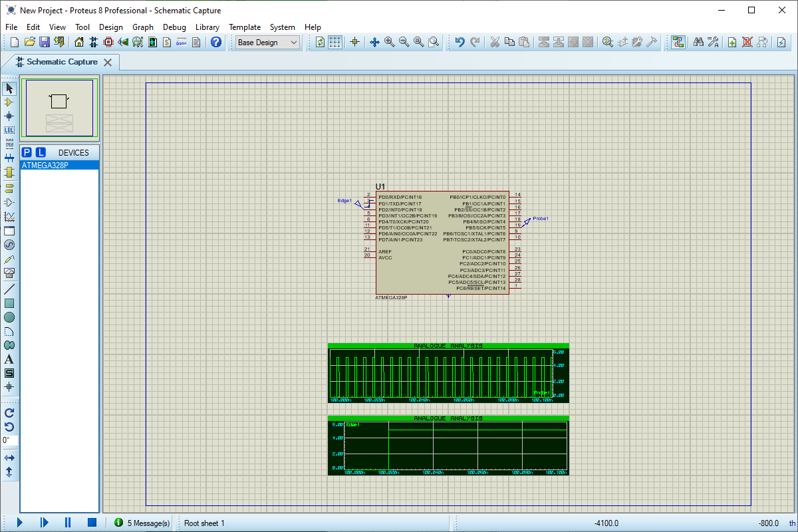Click the Save Project icon
This screenshot has height=532, width=798.
click(45, 43)
